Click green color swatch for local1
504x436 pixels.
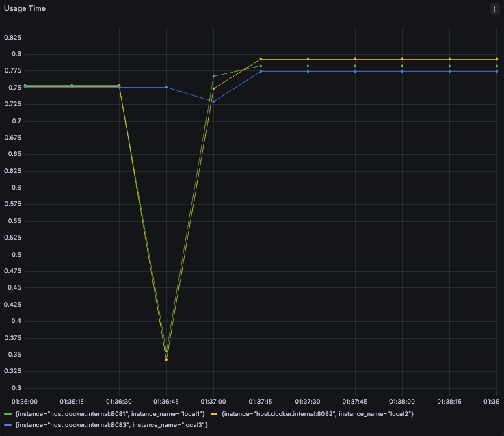click(x=8, y=414)
